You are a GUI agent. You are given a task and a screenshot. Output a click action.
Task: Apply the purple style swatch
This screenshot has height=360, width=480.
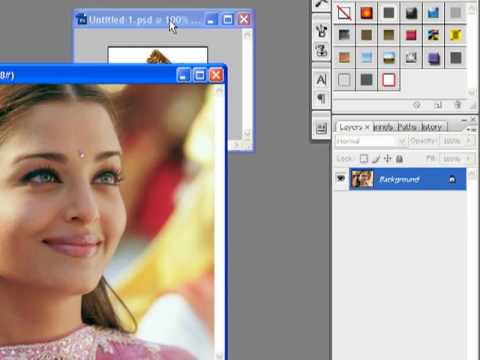coord(433,57)
